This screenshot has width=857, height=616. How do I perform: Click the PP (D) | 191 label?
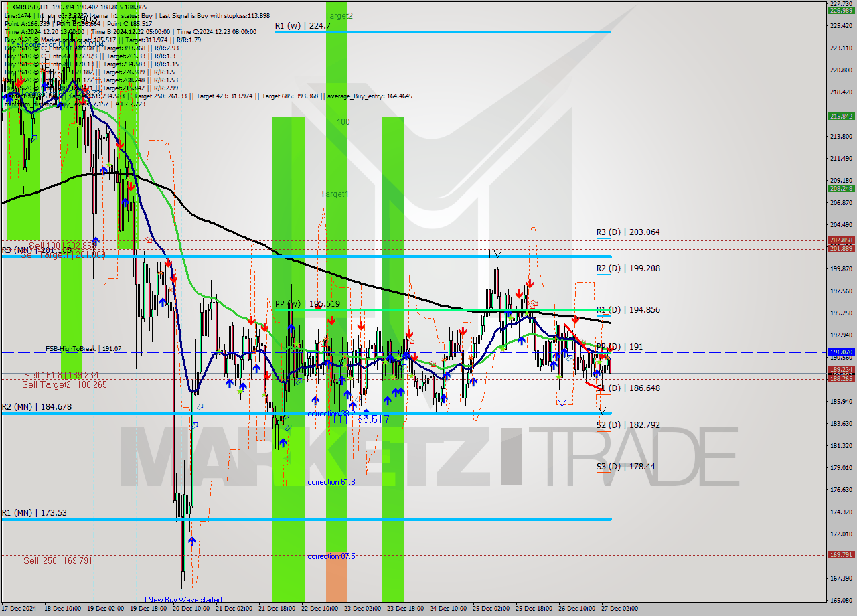click(x=619, y=347)
